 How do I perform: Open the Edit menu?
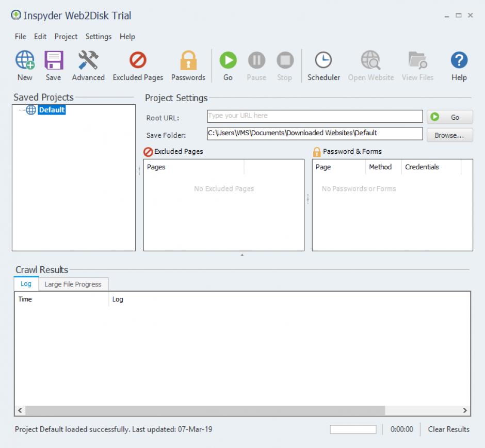click(40, 37)
